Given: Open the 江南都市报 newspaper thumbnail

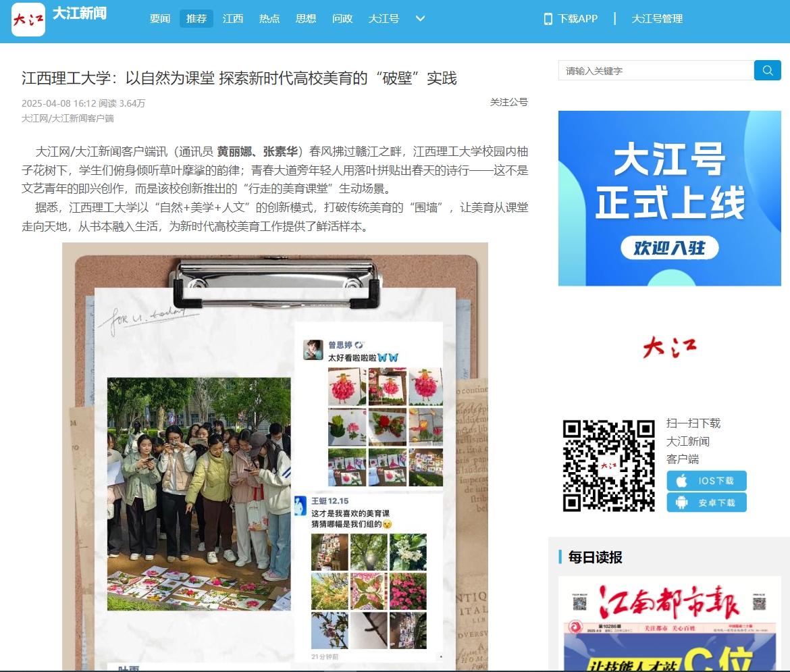Looking at the screenshot, I should pyautogui.click(x=669, y=623).
